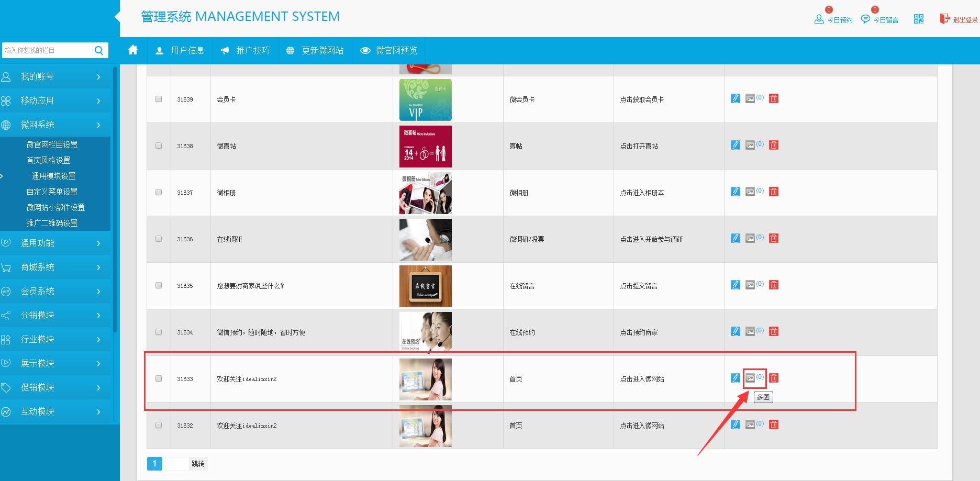Select the checkbox for row 31635
The width and height of the screenshot is (980, 481).
[x=159, y=285]
